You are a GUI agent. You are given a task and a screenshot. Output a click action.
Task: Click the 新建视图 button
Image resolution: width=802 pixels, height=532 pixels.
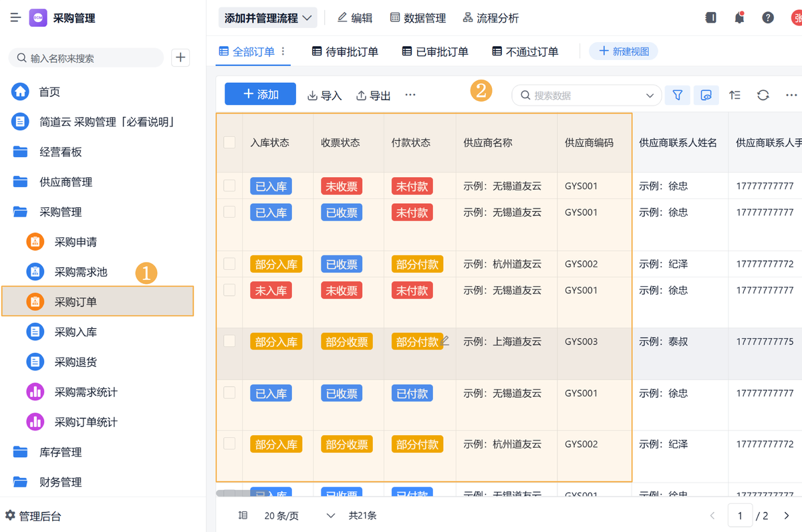(623, 51)
